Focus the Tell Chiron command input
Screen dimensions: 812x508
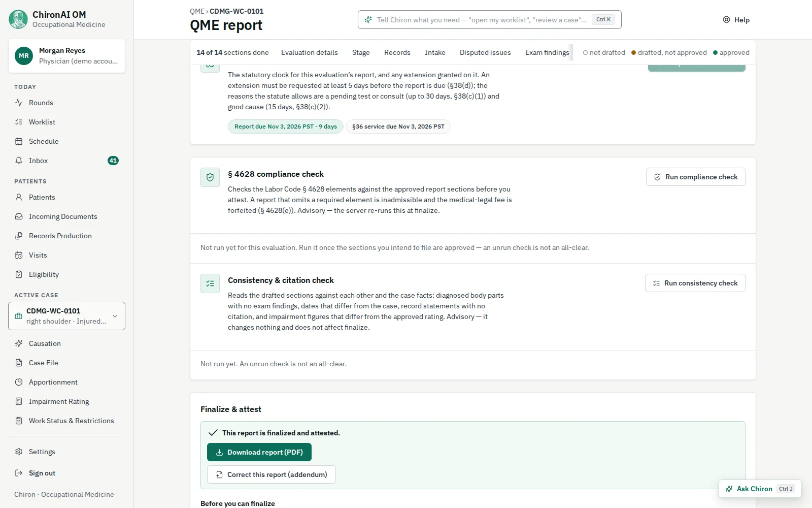[490, 20]
